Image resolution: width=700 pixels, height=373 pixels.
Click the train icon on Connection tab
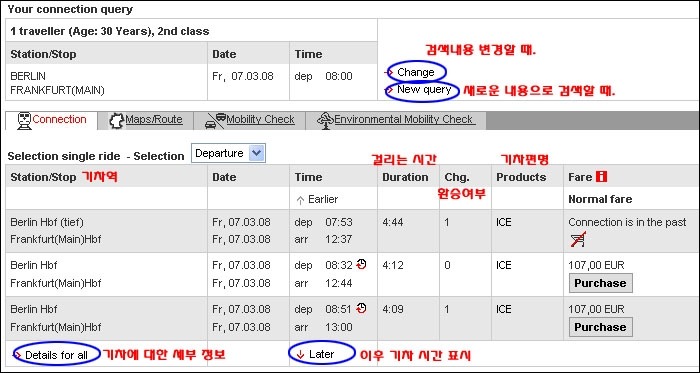(24, 120)
